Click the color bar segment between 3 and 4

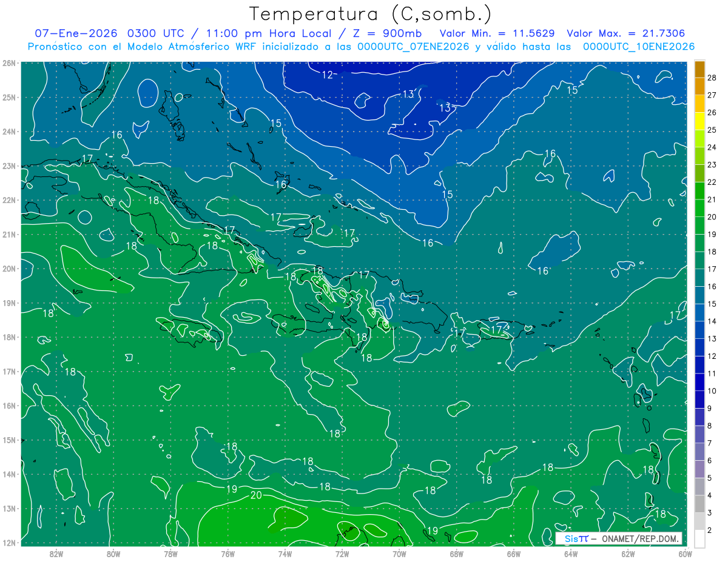pos(699,504)
